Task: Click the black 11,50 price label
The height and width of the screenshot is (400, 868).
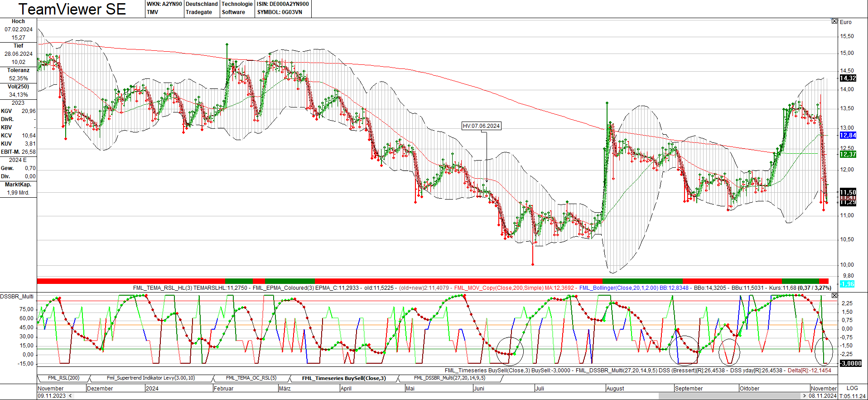Action: (848, 192)
